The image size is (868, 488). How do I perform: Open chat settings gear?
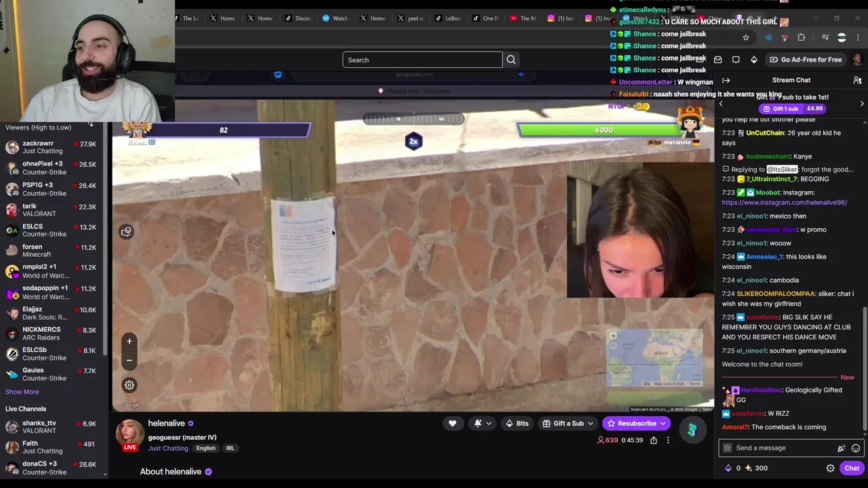(x=830, y=468)
